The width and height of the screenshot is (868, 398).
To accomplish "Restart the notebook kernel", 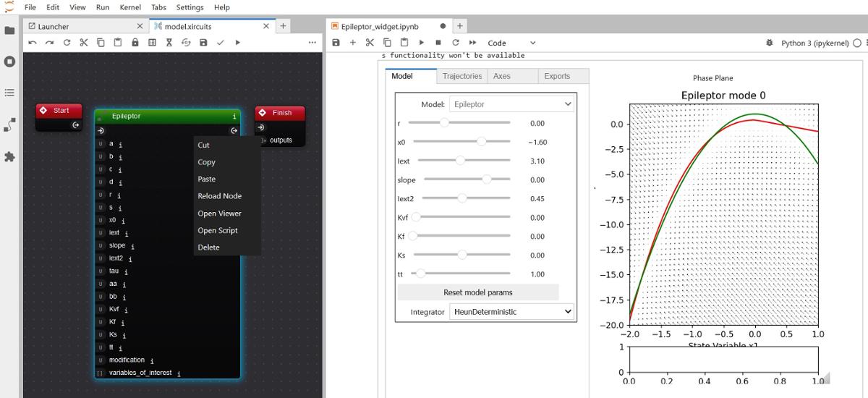I will click(456, 43).
